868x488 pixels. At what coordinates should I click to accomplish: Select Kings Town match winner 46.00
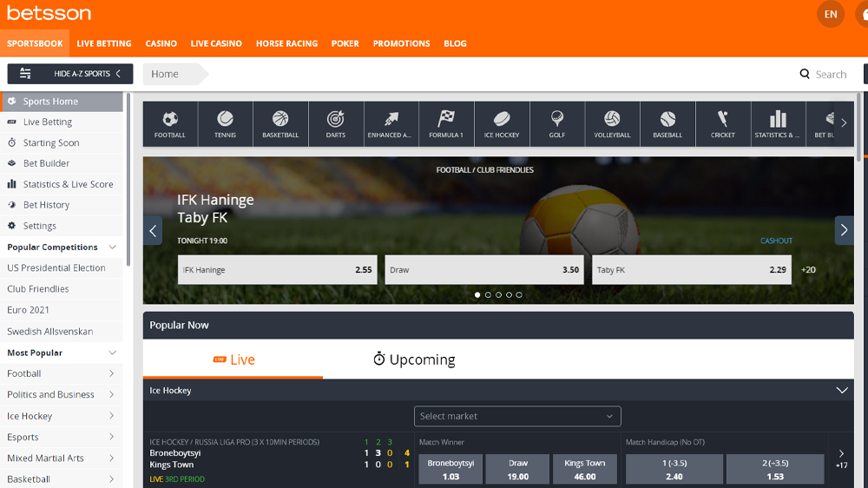[x=584, y=469]
